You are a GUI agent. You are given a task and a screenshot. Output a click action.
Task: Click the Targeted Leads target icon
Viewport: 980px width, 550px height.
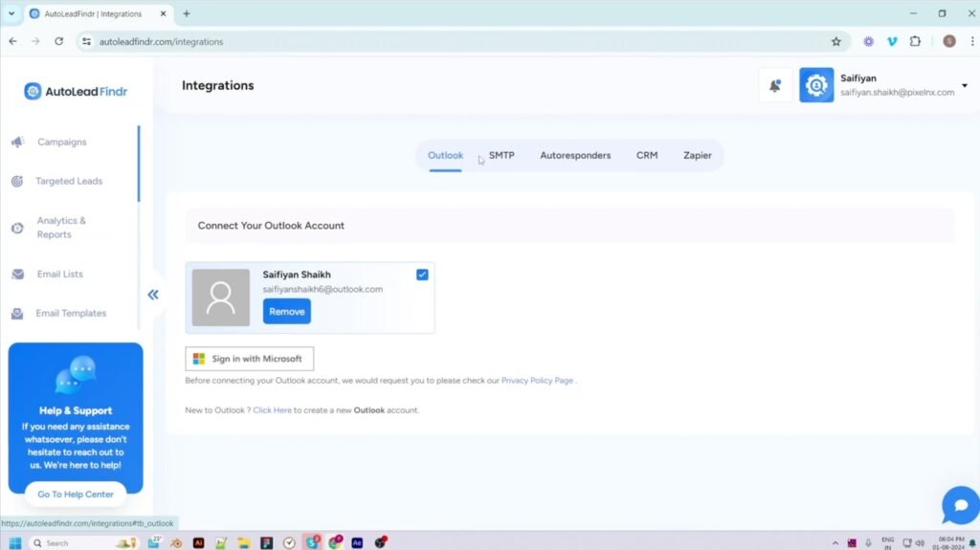17,181
